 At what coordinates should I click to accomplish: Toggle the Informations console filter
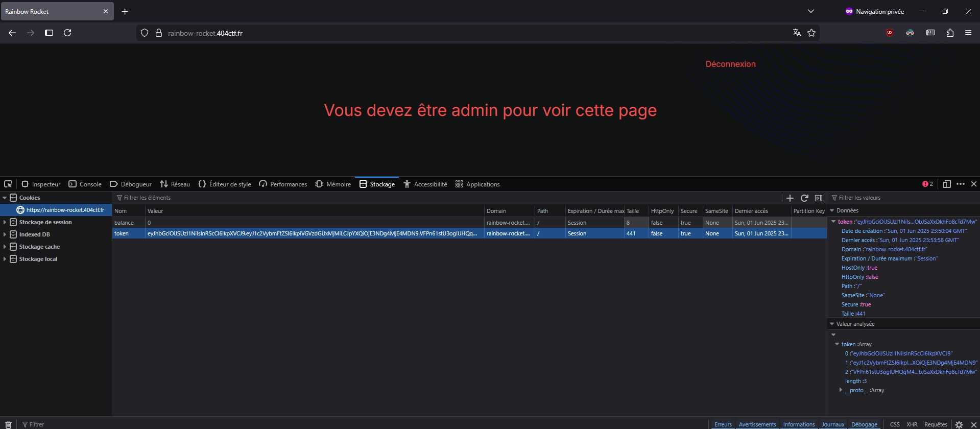click(x=799, y=424)
